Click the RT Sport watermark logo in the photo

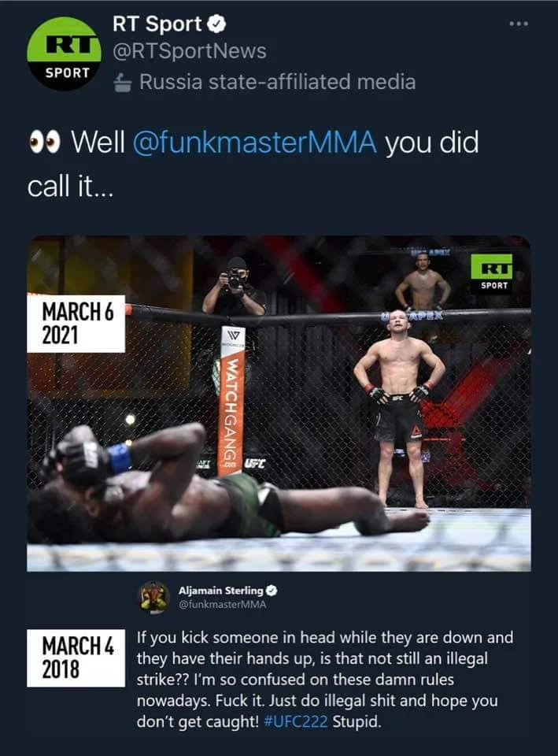pyautogui.click(x=492, y=272)
